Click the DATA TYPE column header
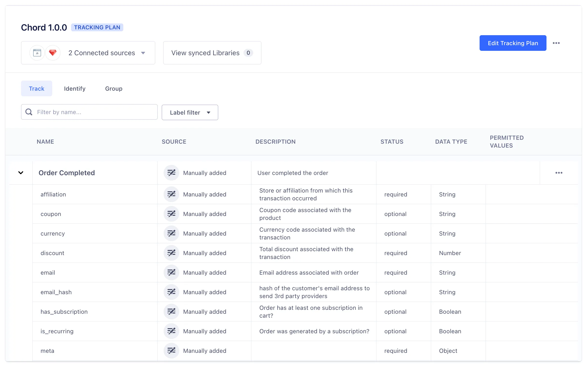 [451, 141]
